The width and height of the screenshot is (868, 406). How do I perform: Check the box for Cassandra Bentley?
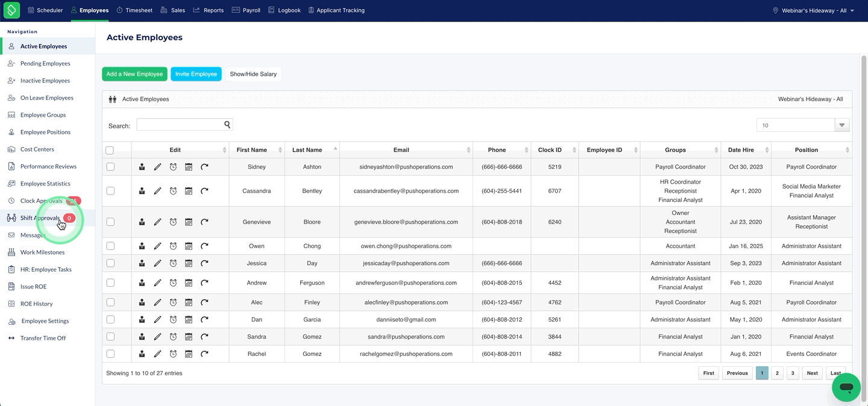pyautogui.click(x=110, y=191)
